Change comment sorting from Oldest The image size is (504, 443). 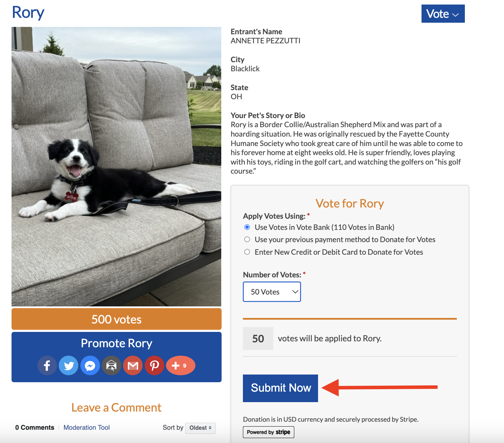point(200,428)
